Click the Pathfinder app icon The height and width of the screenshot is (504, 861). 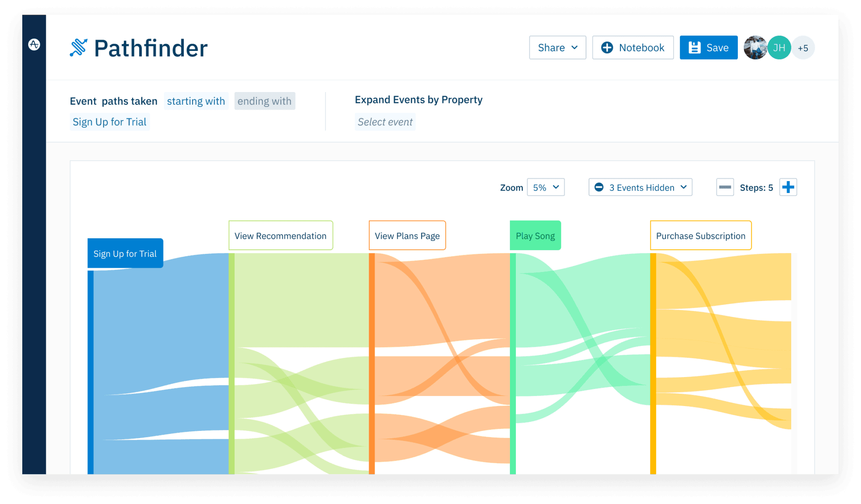point(79,48)
